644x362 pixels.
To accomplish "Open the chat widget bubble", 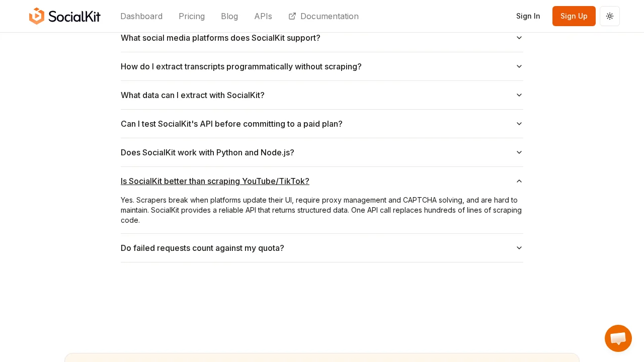I will (618, 338).
